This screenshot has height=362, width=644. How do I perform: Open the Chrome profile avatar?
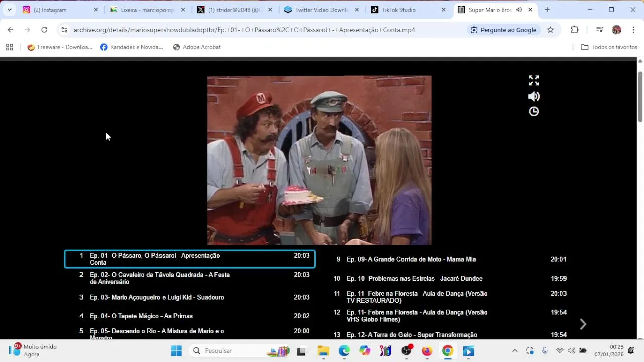[616, 30]
